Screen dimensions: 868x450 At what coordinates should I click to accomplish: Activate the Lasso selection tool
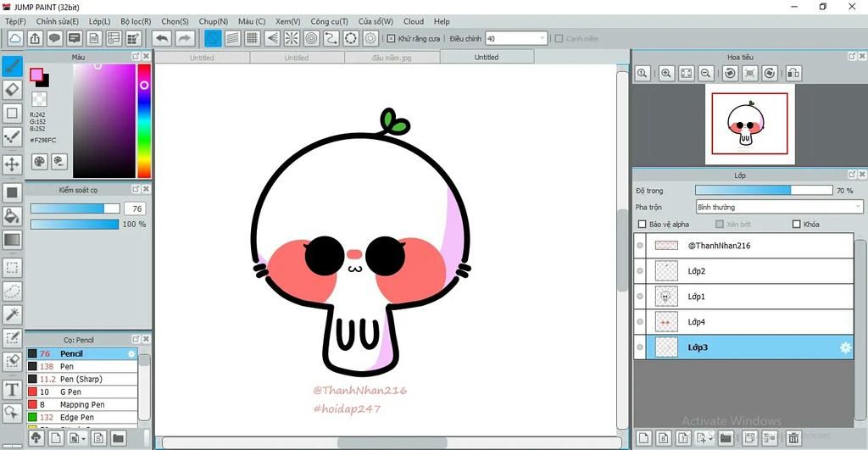(x=12, y=292)
